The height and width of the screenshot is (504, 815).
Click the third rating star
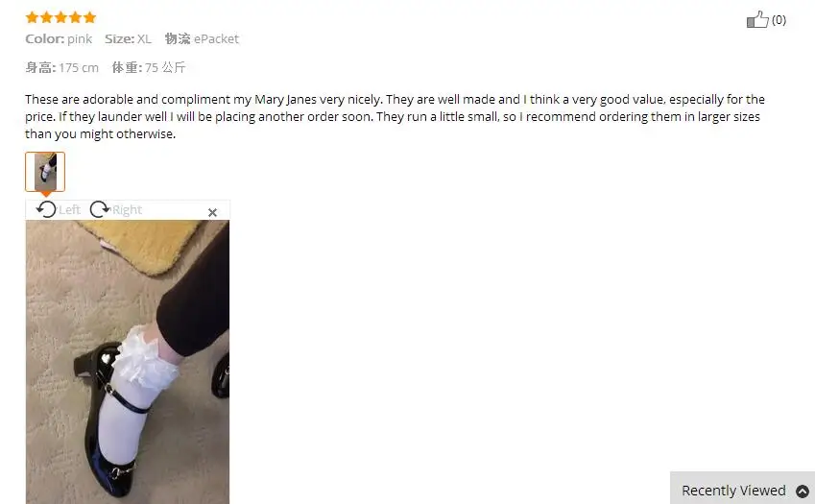click(x=60, y=17)
